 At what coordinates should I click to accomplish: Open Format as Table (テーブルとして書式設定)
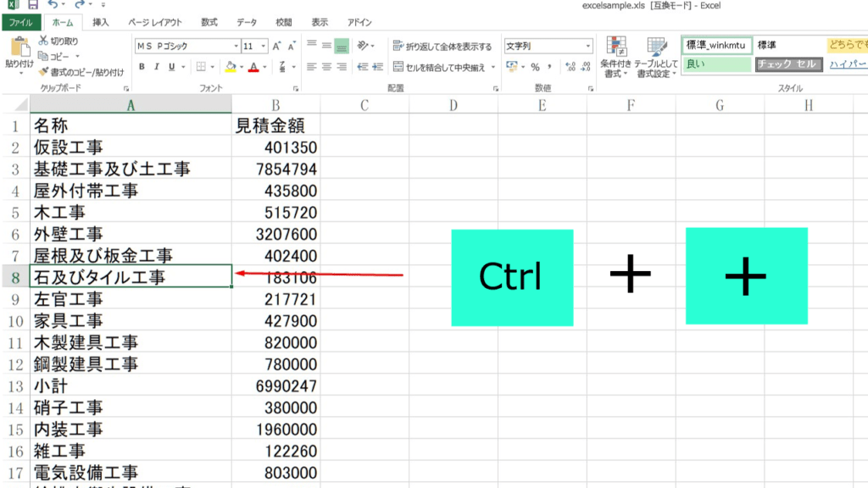click(x=656, y=58)
